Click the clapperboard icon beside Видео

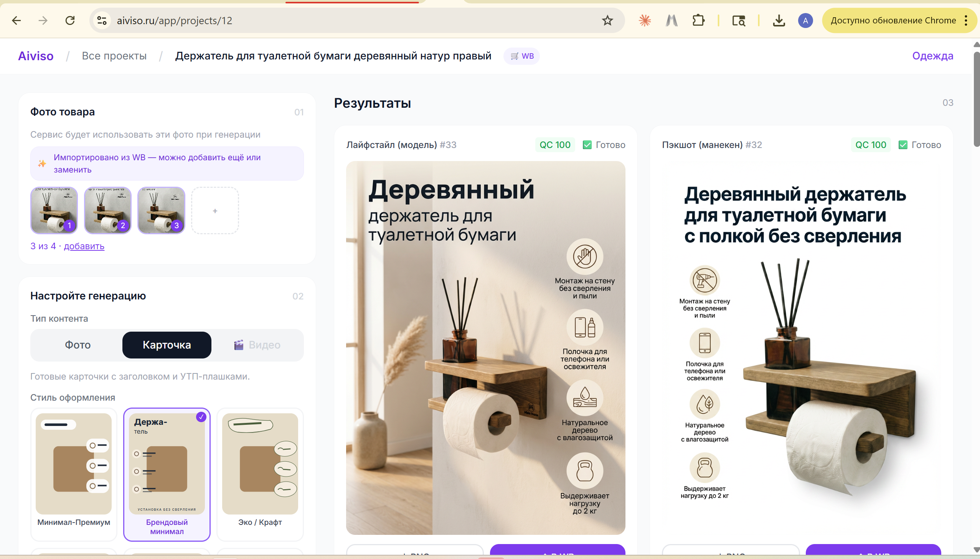point(239,345)
